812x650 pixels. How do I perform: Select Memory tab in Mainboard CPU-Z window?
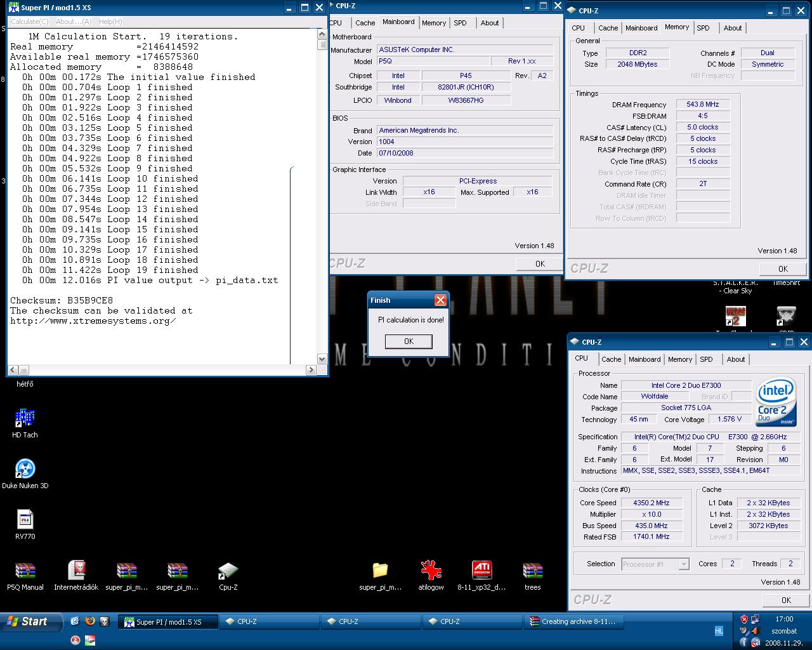(434, 23)
